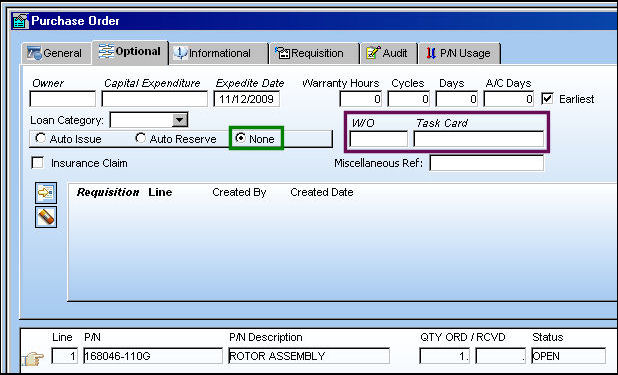Click the Line column header in requisition list
Screen dimensions: 618x375
click(x=160, y=192)
